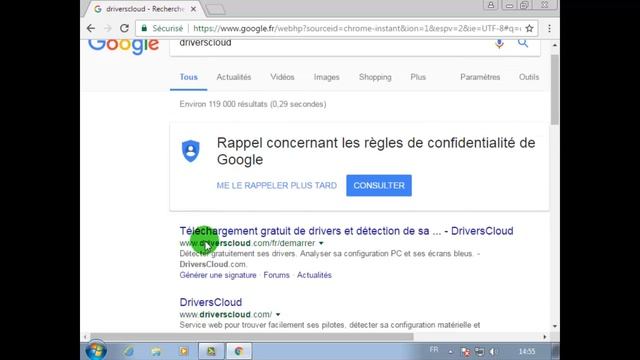Screen dimensions: 640x360
Task: Switch to the Images tab
Action: pyautogui.click(x=326, y=77)
